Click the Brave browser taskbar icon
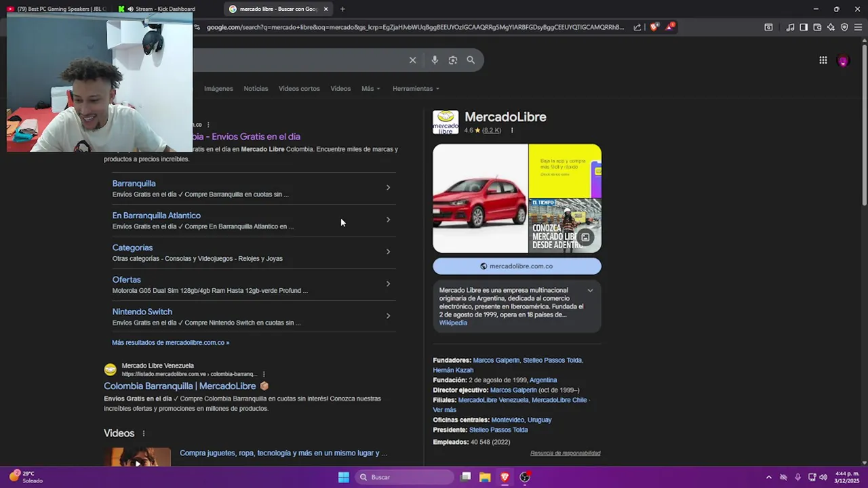868x488 pixels. pos(505,477)
